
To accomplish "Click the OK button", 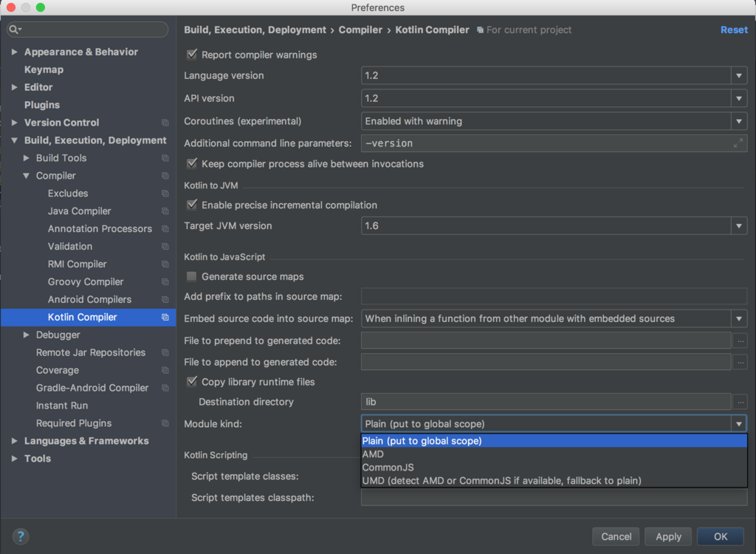I will click(x=721, y=536).
